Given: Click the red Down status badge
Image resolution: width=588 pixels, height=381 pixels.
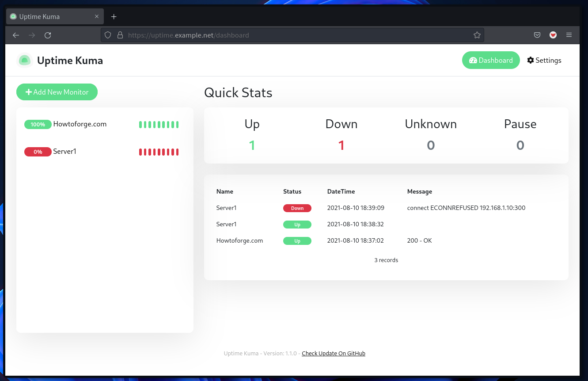Looking at the screenshot, I should coord(297,208).
